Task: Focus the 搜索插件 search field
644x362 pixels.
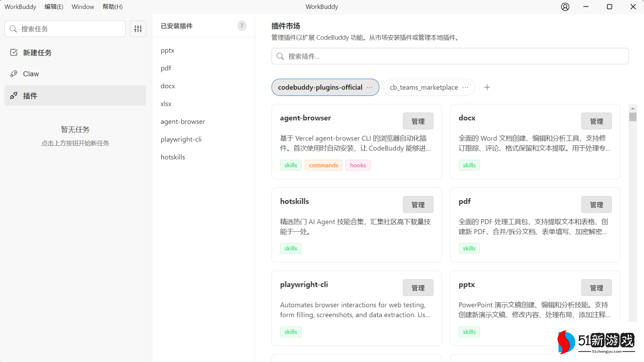Action: click(449, 56)
